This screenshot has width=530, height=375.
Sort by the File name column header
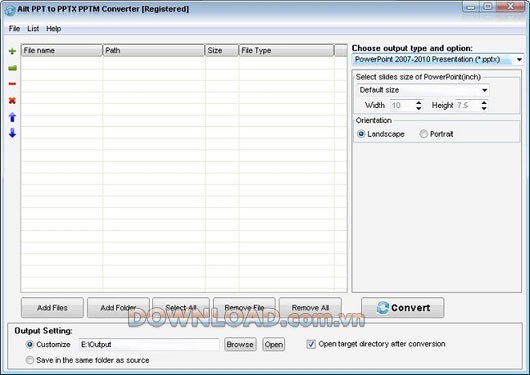(x=62, y=50)
